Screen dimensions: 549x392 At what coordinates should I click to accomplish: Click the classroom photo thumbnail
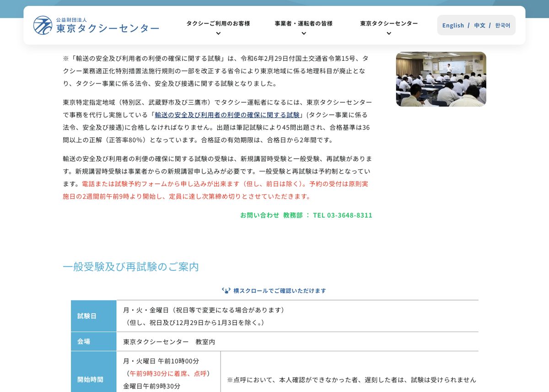441,79
